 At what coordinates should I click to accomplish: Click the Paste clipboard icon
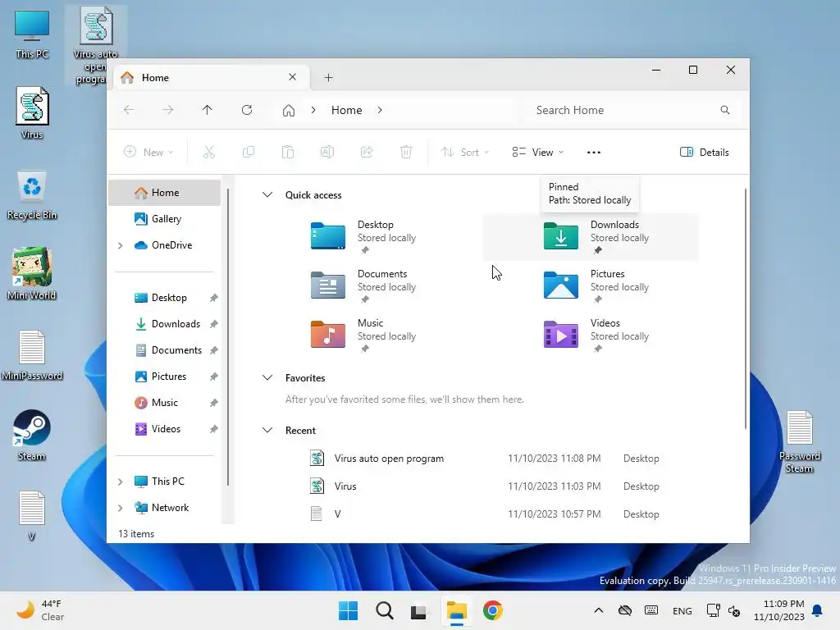point(288,152)
